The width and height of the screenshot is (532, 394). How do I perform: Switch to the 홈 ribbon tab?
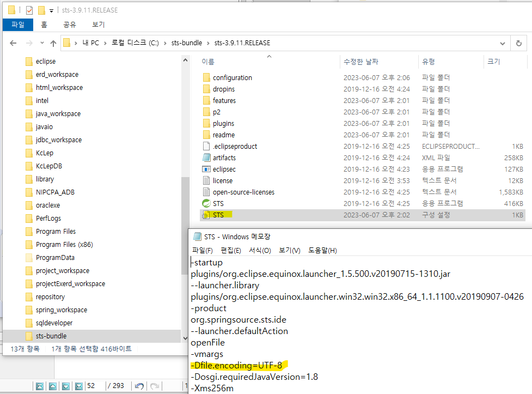[44, 25]
